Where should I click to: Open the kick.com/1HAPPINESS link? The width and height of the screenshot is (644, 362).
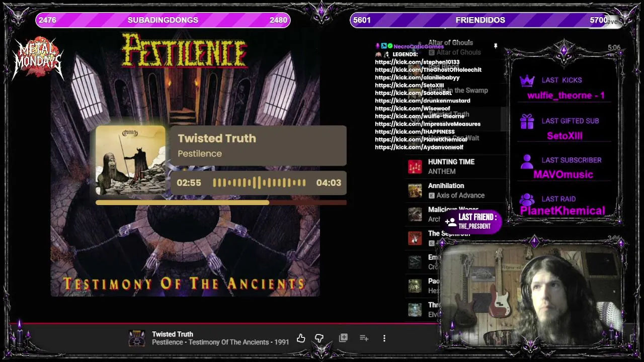click(415, 132)
